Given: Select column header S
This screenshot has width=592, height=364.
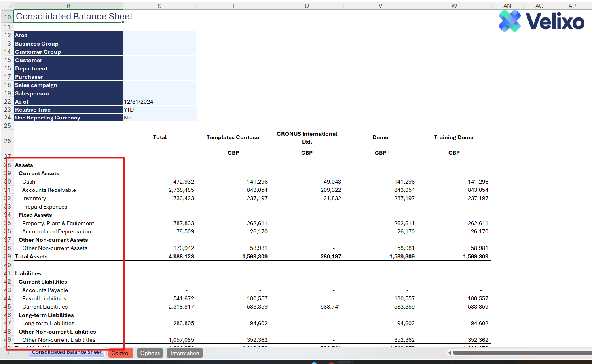Looking at the screenshot, I should [x=159, y=6].
